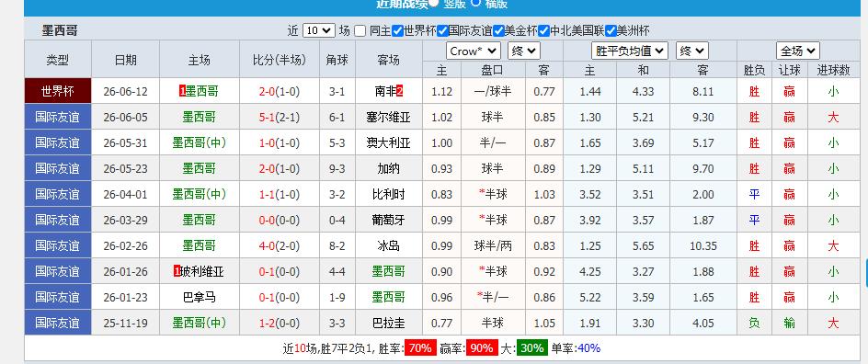Image resolution: width=868 pixels, height=364 pixels.
Task: Click the 类型 column header
Action: 58,60
